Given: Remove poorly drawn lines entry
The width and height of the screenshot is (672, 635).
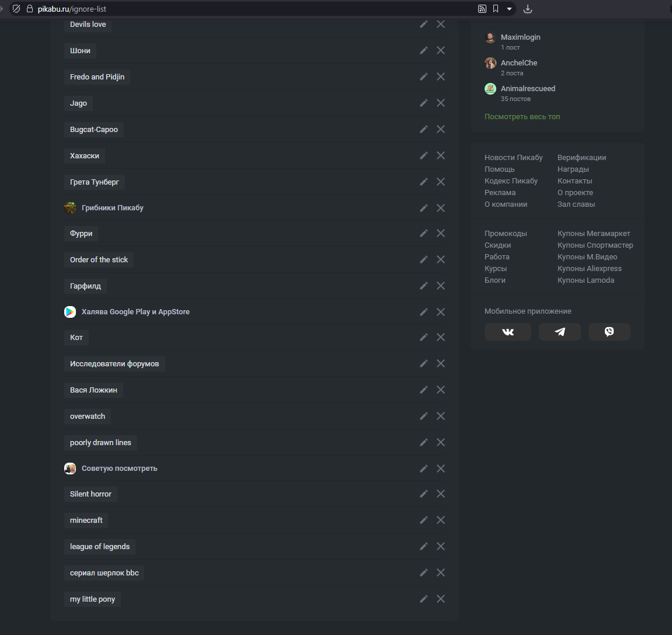Looking at the screenshot, I should [441, 442].
